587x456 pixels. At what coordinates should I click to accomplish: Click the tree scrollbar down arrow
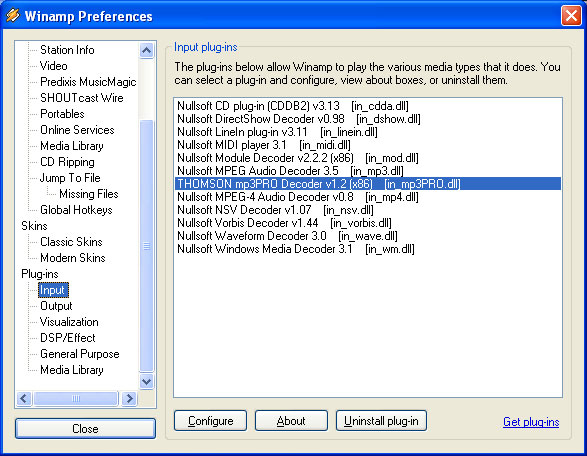146,381
